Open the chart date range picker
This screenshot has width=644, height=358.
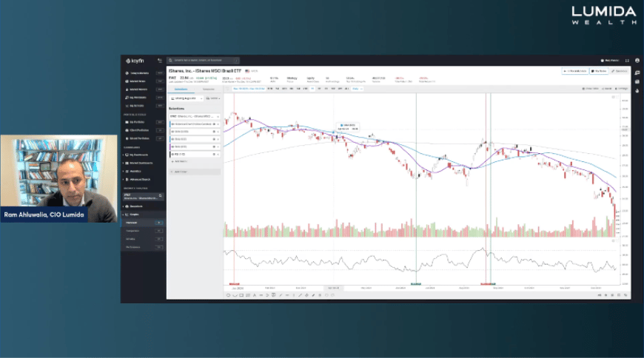click(x=249, y=89)
